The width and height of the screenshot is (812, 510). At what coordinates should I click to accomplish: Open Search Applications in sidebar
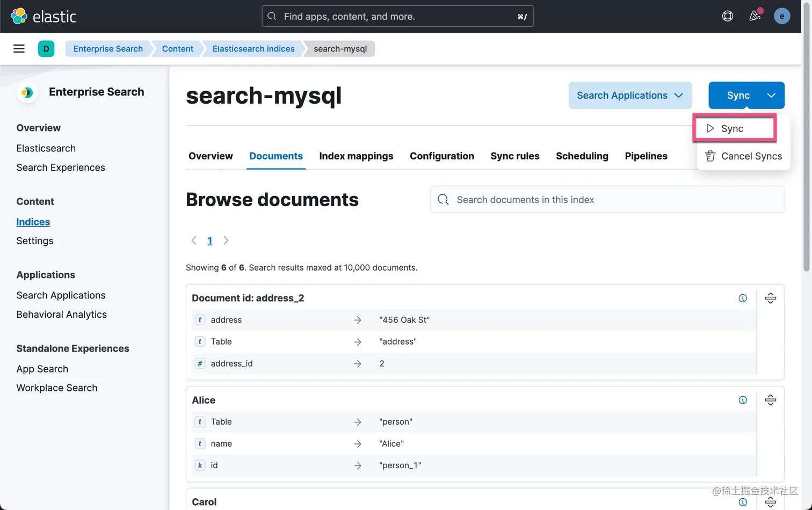[x=61, y=295]
